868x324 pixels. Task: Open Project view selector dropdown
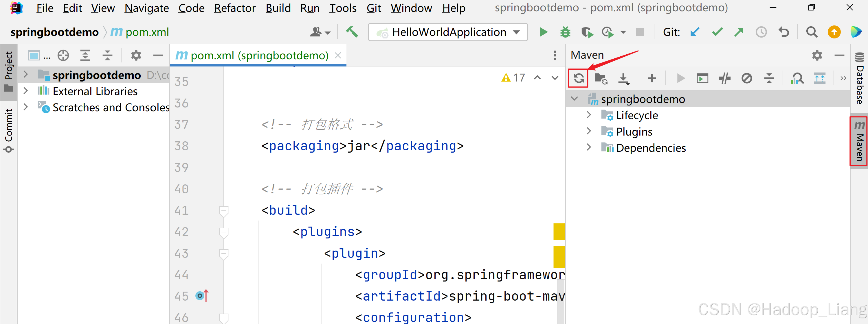pyautogui.click(x=39, y=55)
